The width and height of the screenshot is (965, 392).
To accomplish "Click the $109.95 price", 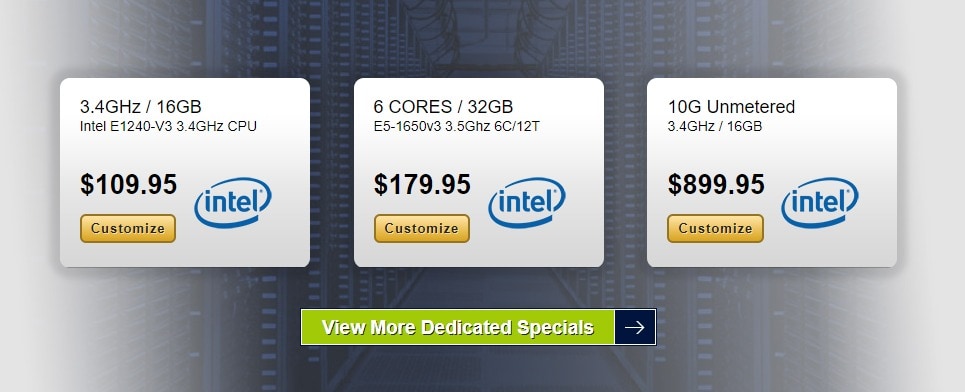I will 129,185.
